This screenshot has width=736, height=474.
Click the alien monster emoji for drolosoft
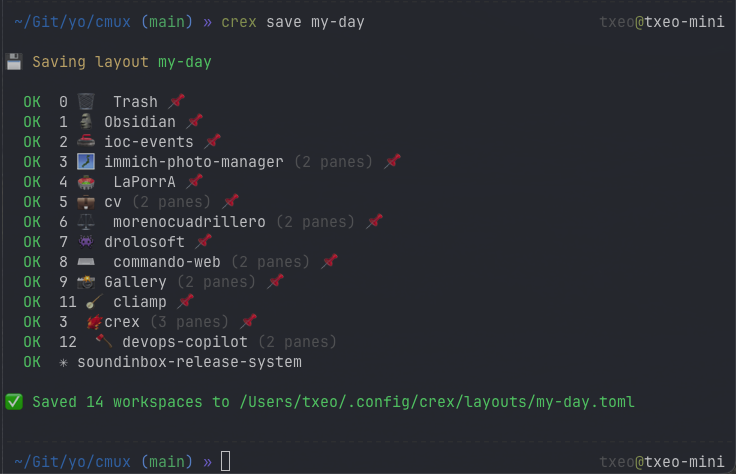pos(86,242)
